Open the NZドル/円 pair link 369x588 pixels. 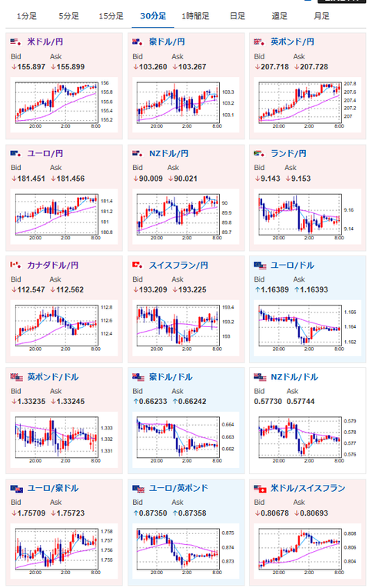(x=168, y=153)
